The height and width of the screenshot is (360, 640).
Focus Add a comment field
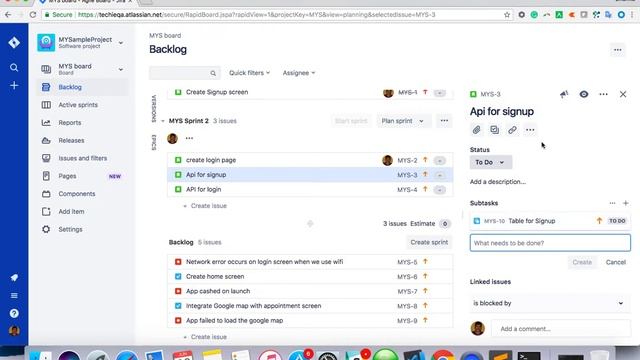561,329
